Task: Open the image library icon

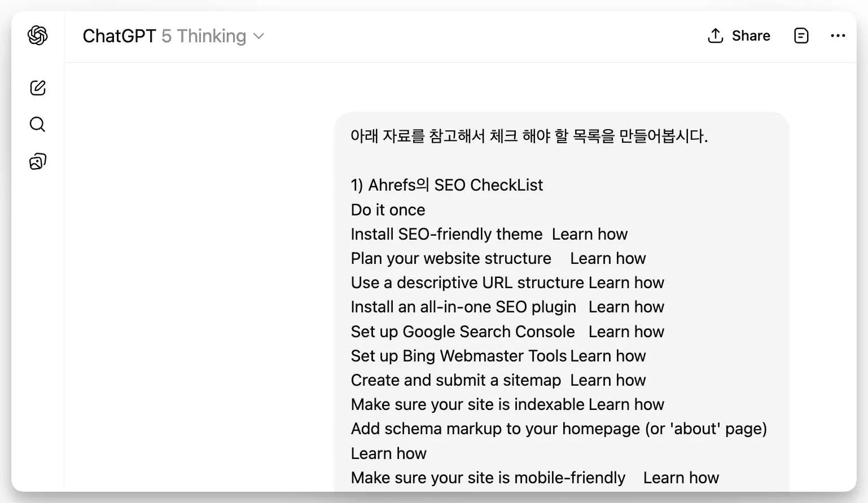Action: click(38, 162)
